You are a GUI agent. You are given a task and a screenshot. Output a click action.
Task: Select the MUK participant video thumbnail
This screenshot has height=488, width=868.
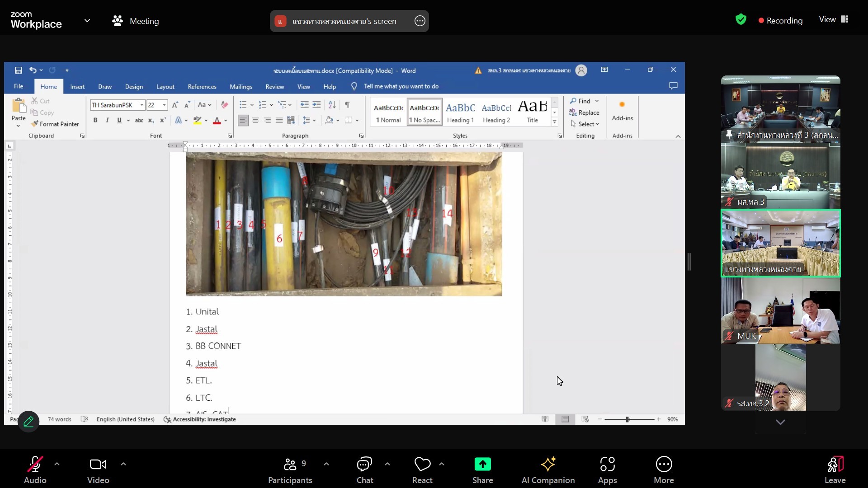780,311
